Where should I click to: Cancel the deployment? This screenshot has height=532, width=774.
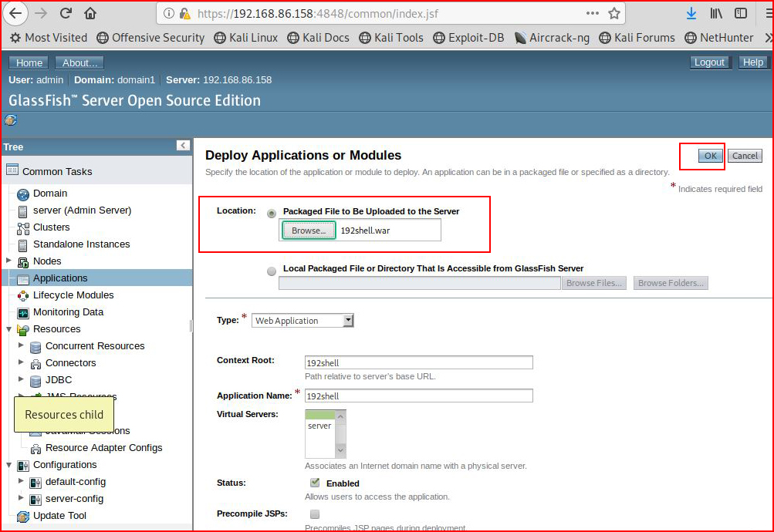tap(745, 156)
